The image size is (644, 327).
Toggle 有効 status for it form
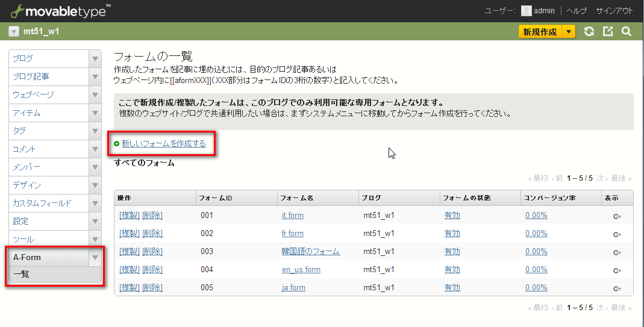pyautogui.click(x=452, y=215)
